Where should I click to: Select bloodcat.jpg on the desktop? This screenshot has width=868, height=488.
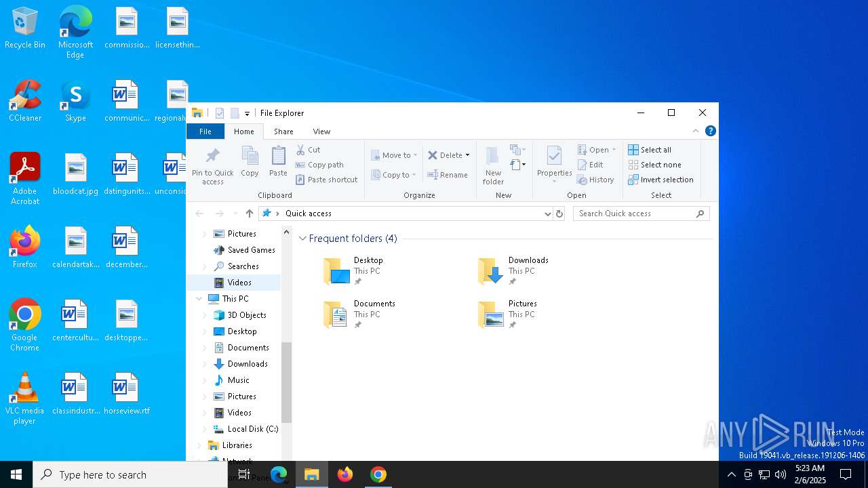75,175
